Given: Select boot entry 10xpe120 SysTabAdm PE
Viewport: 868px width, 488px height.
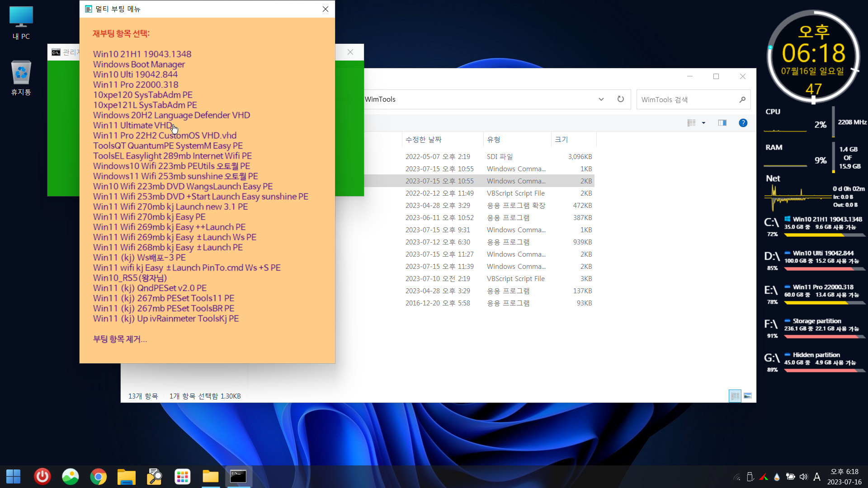Looking at the screenshot, I should [x=143, y=95].
